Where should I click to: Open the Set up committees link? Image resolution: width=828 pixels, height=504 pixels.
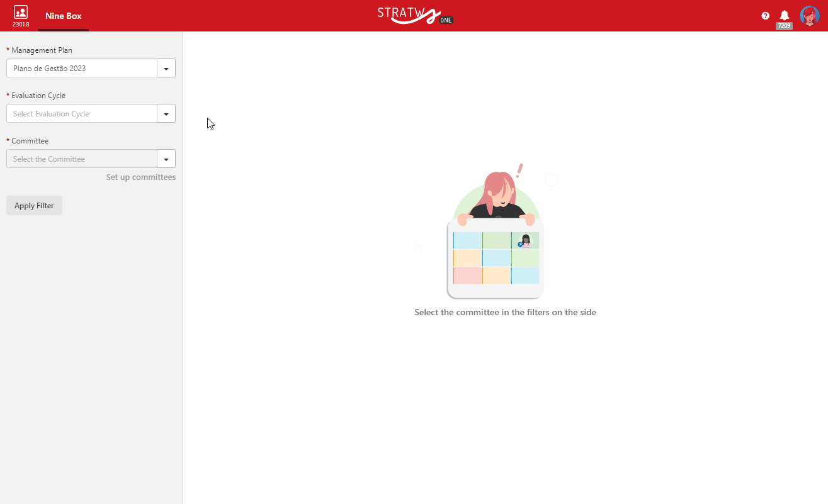click(141, 177)
